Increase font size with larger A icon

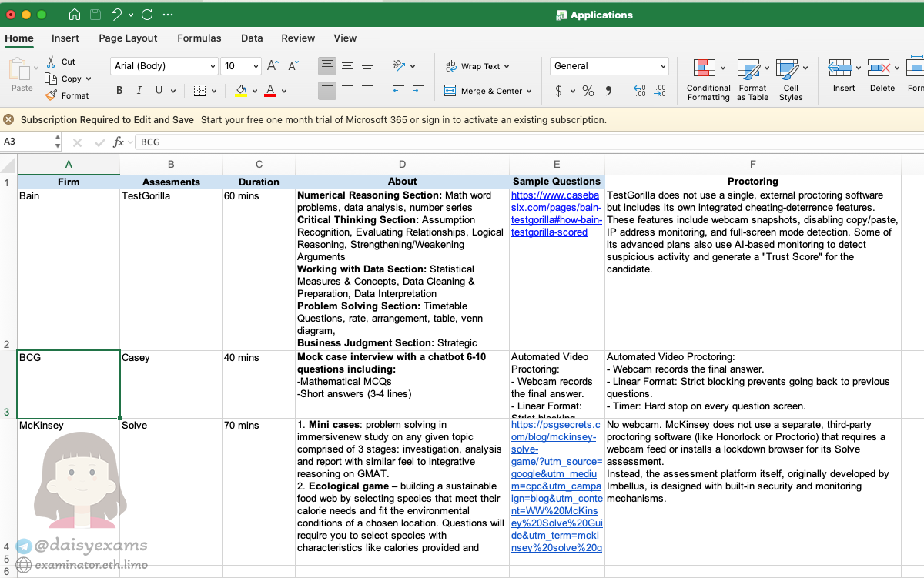coord(273,66)
